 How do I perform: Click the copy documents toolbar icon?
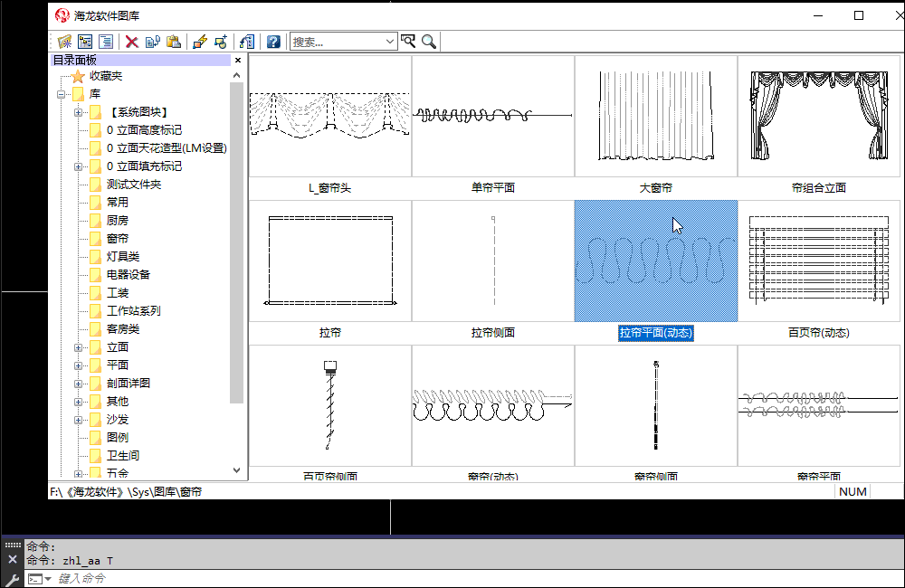[x=153, y=42]
